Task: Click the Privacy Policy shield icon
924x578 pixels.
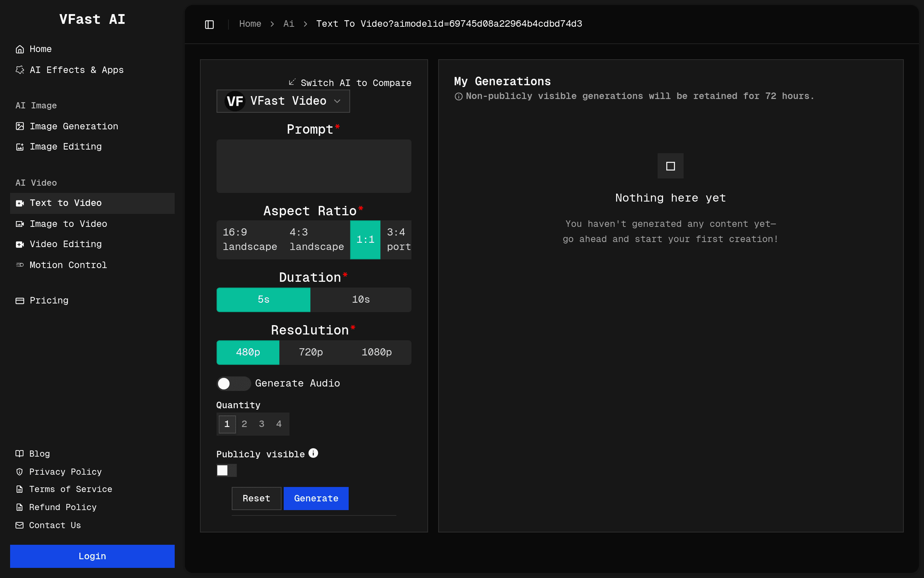Action: [19, 472]
